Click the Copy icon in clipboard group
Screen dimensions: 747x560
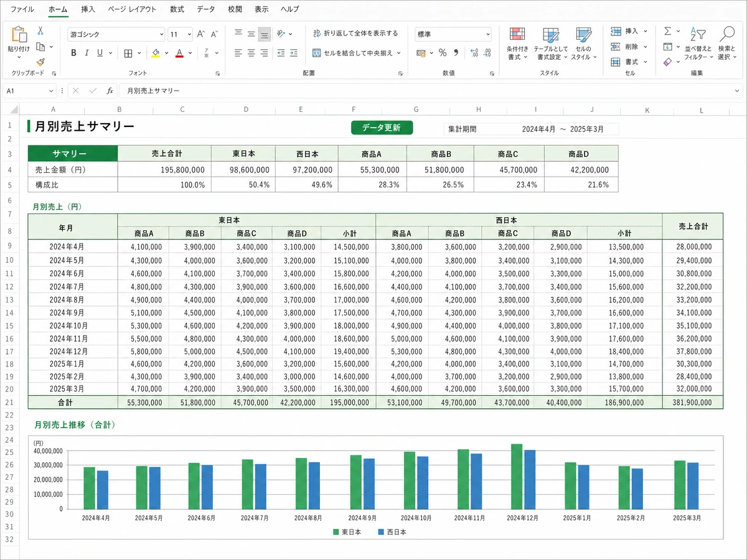(40, 47)
